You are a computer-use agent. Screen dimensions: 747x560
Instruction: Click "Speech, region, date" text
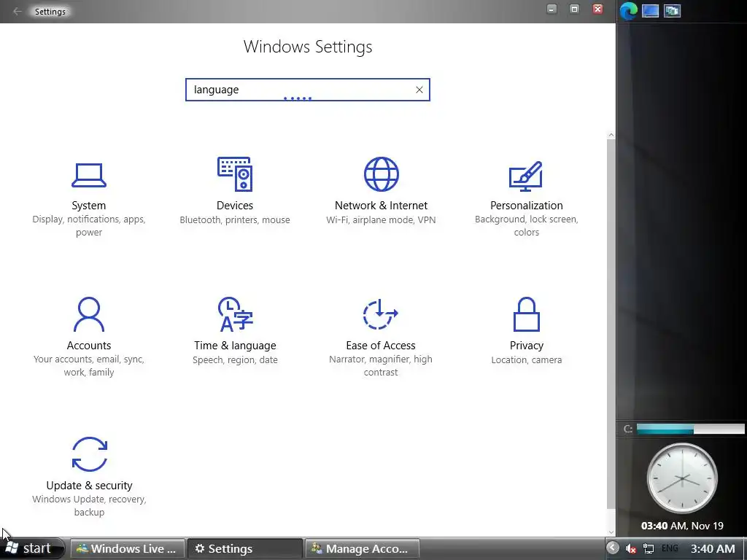click(x=235, y=360)
